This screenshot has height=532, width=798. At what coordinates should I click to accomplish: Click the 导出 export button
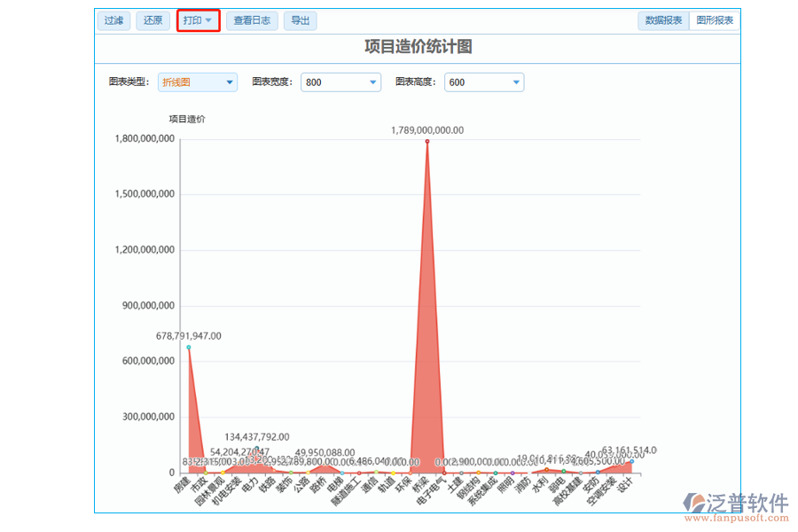point(301,20)
